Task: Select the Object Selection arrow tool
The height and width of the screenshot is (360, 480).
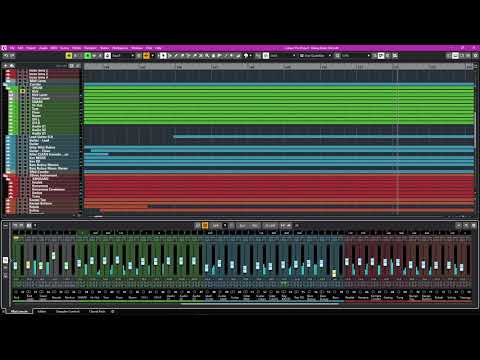Action: [x=163, y=56]
